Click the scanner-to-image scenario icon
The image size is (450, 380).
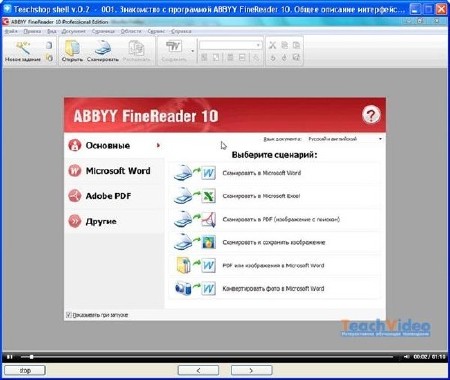(195, 242)
